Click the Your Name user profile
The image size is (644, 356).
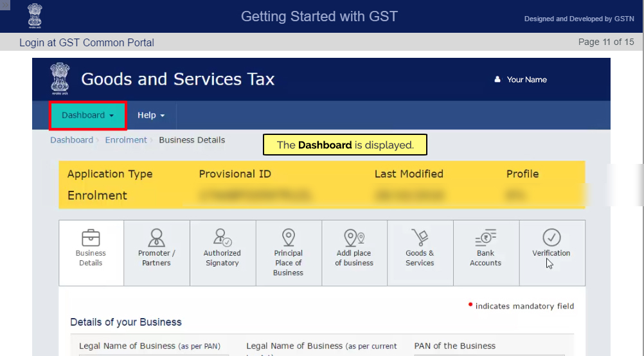[x=521, y=80]
